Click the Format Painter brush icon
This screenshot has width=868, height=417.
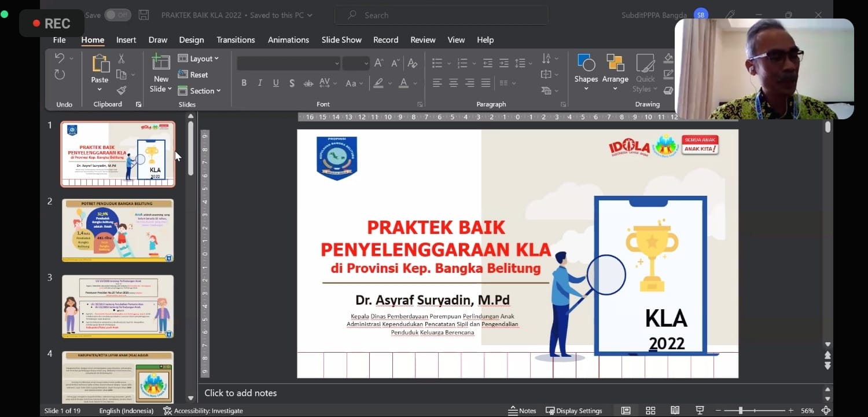click(121, 90)
